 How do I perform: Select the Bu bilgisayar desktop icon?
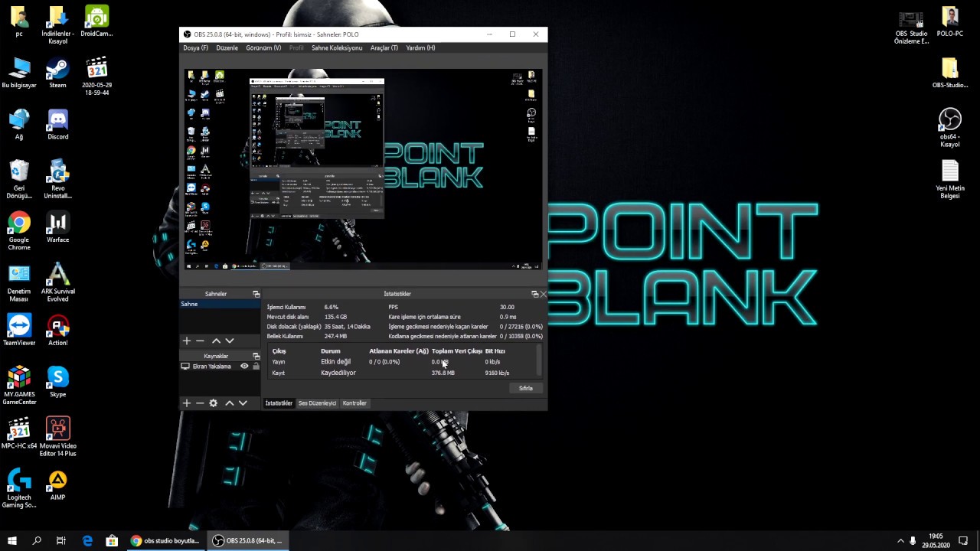click(19, 73)
